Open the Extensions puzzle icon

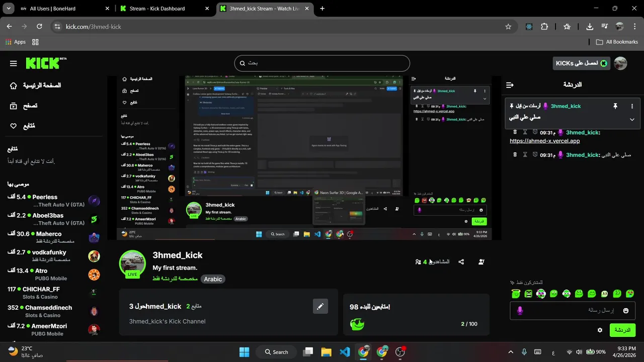[544, 27]
